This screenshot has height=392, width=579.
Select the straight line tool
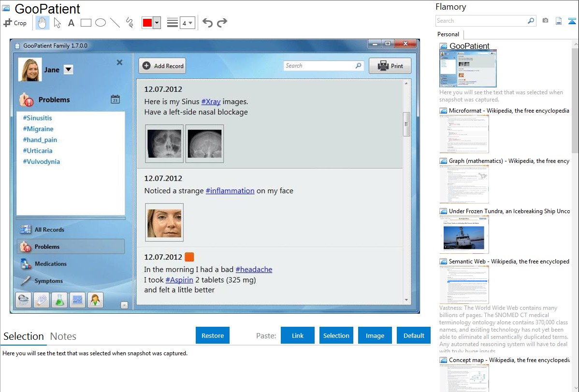pos(115,23)
